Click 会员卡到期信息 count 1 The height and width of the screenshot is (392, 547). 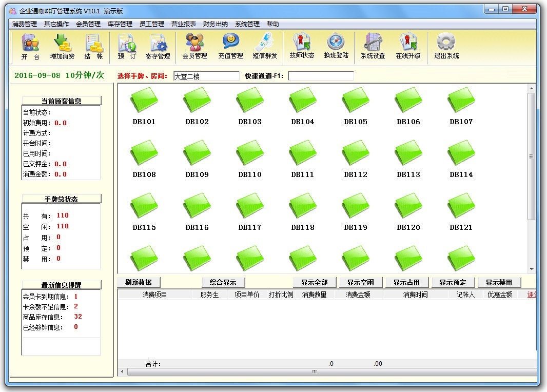coord(76,296)
